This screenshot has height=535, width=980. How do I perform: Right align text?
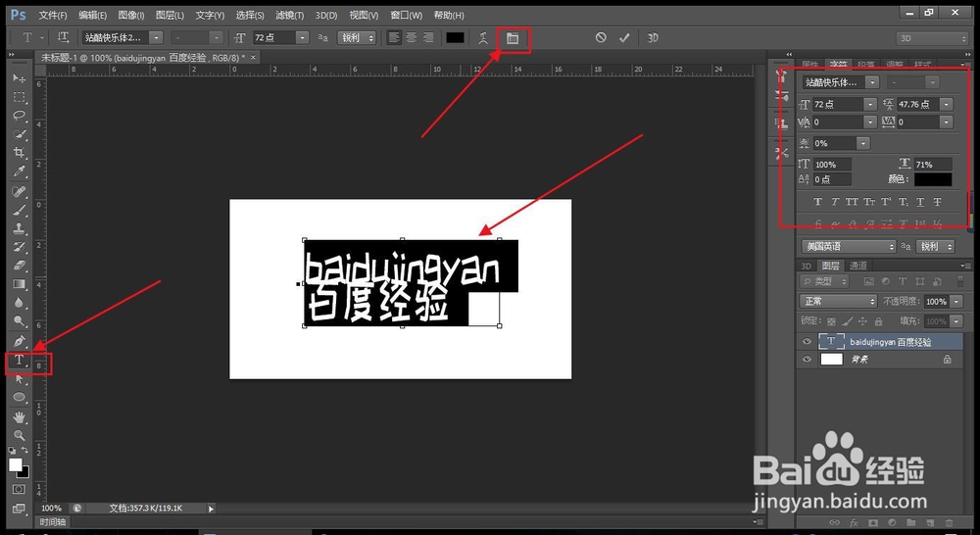[x=428, y=37]
